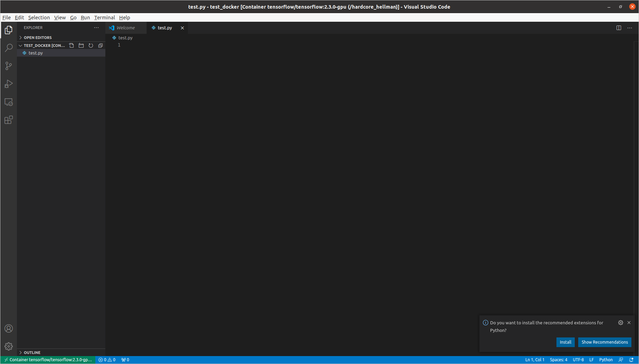Open the Explorer view in activity bar
The image size is (639, 364).
9,30
